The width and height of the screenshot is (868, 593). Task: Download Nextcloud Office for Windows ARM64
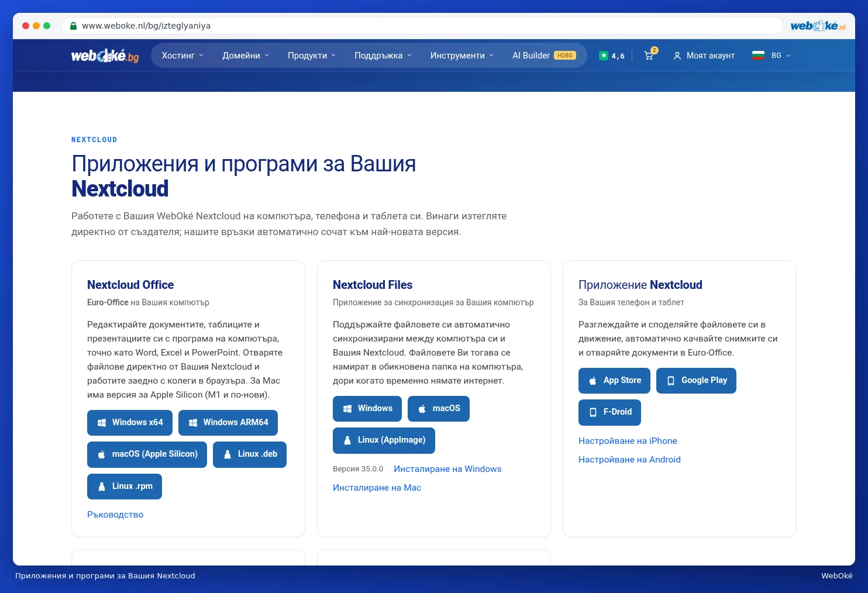(228, 423)
